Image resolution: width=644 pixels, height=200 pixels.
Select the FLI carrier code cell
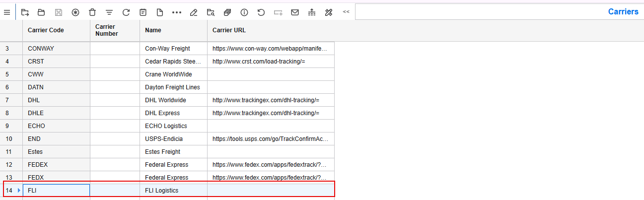coord(56,190)
